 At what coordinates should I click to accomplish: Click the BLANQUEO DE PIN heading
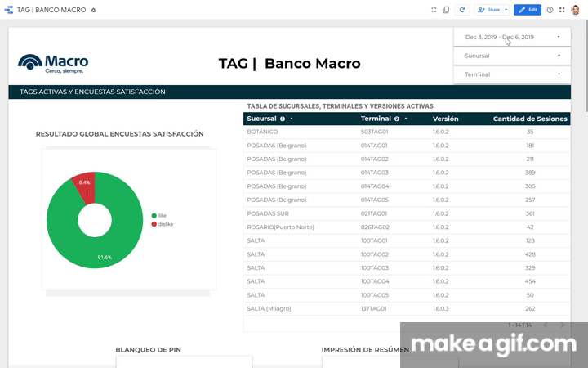click(x=148, y=350)
